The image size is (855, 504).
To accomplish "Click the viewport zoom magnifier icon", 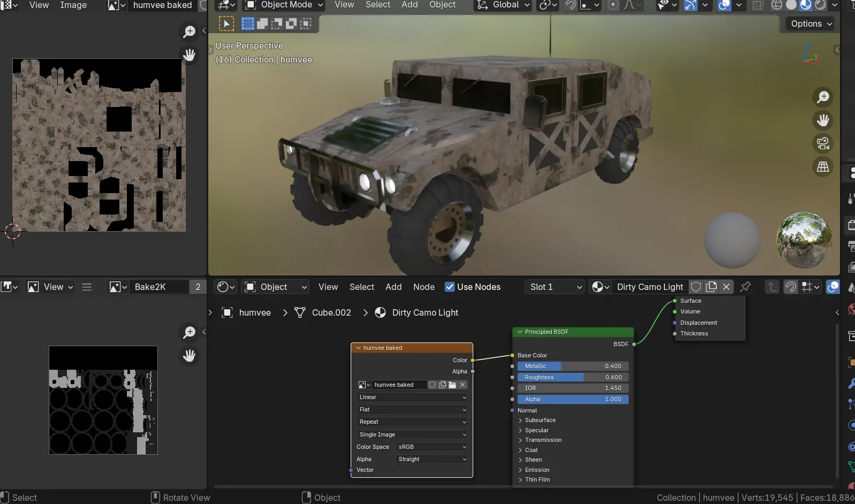I will coord(823,97).
